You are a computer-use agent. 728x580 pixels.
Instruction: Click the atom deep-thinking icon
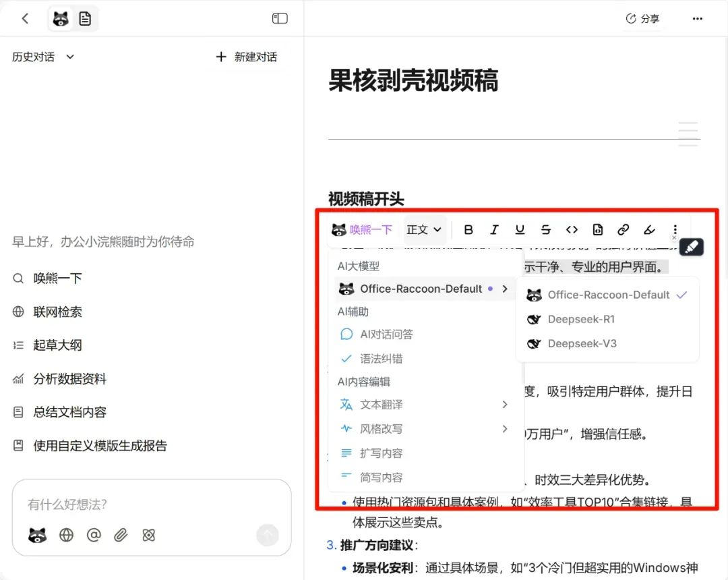click(148, 535)
